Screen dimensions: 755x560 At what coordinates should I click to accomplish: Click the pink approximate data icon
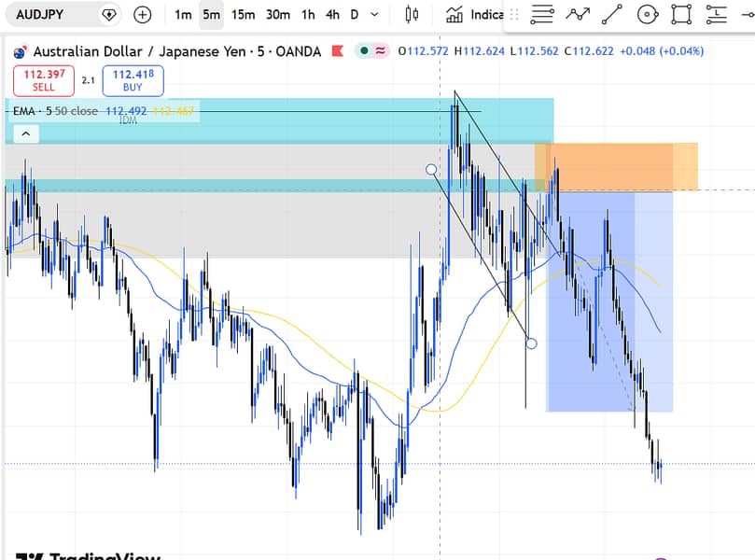[x=381, y=50]
